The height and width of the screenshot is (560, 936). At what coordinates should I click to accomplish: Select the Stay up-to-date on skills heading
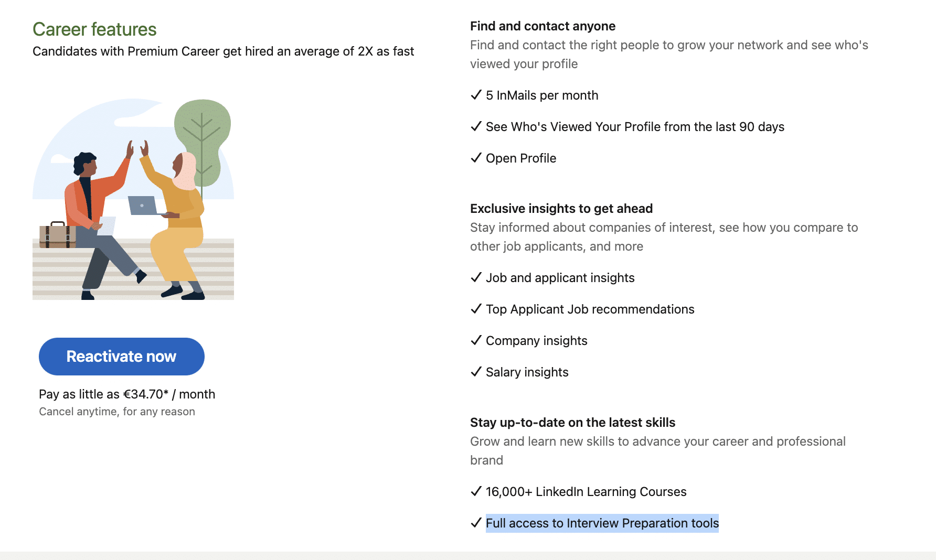572,422
